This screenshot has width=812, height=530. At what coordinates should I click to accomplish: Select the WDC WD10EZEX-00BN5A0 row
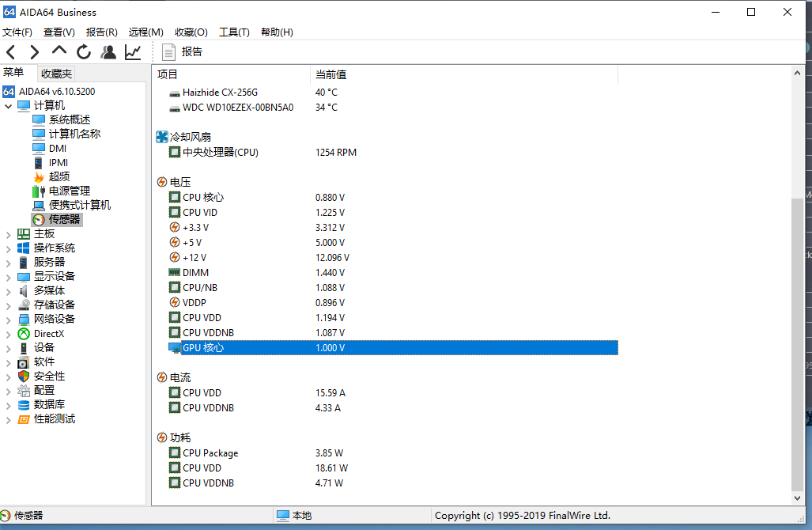point(393,108)
